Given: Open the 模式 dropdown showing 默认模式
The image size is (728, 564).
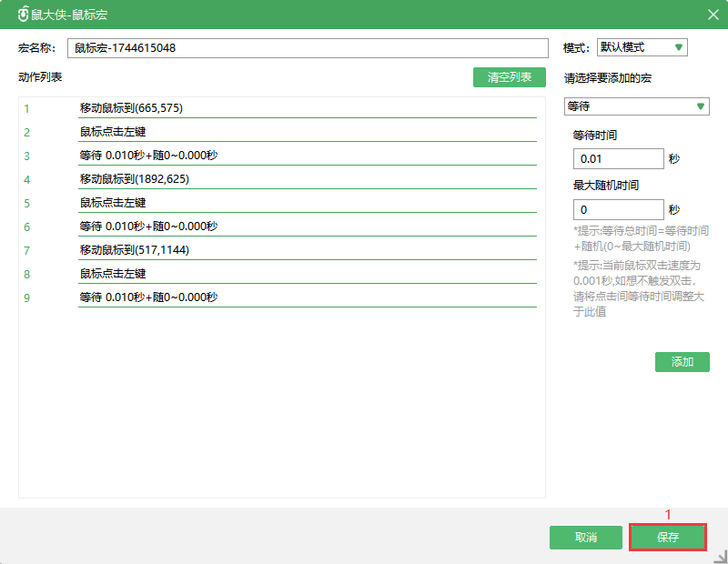Looking at the screenshot, I should coord(642,48).
